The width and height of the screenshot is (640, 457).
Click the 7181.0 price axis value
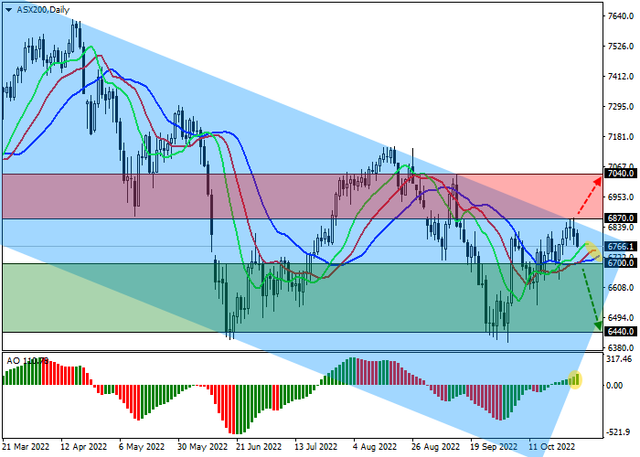click(x=620, y=137)
